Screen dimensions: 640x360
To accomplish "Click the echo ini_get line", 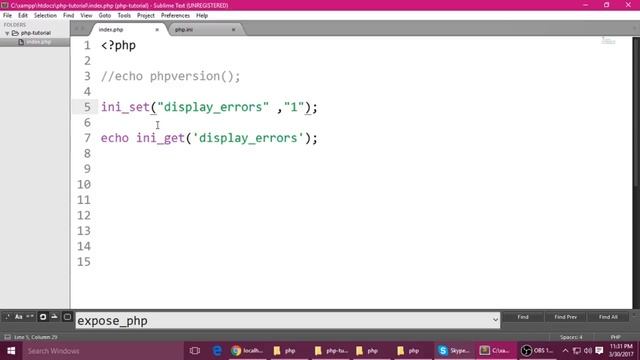I will 209,138.
